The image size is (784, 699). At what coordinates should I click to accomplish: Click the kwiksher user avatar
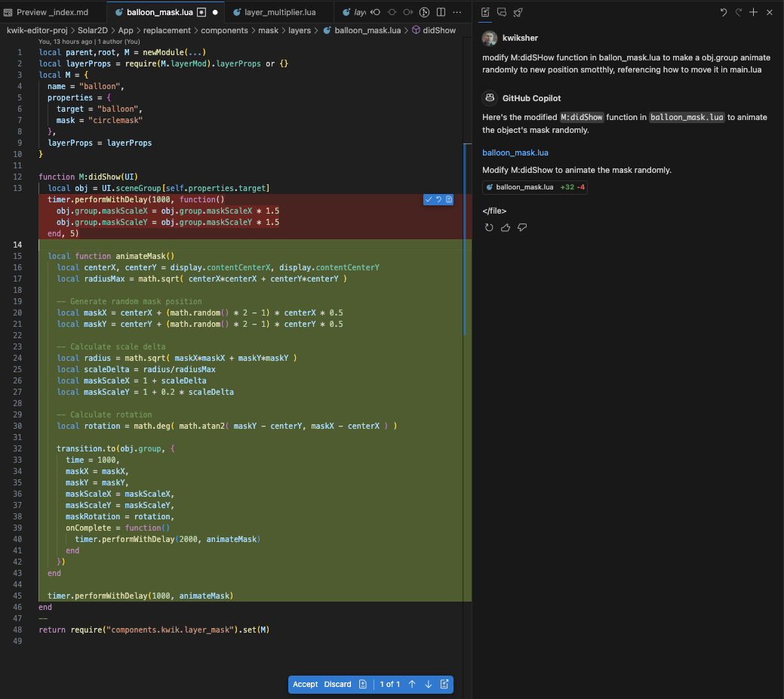tap(490, 38)
